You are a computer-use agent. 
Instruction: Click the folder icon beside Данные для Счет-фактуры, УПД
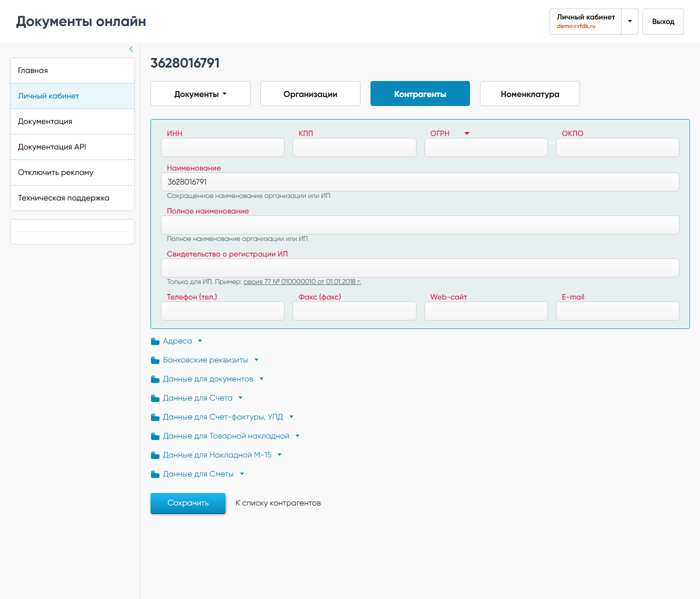pyautogui.click(x=155, y=417)
